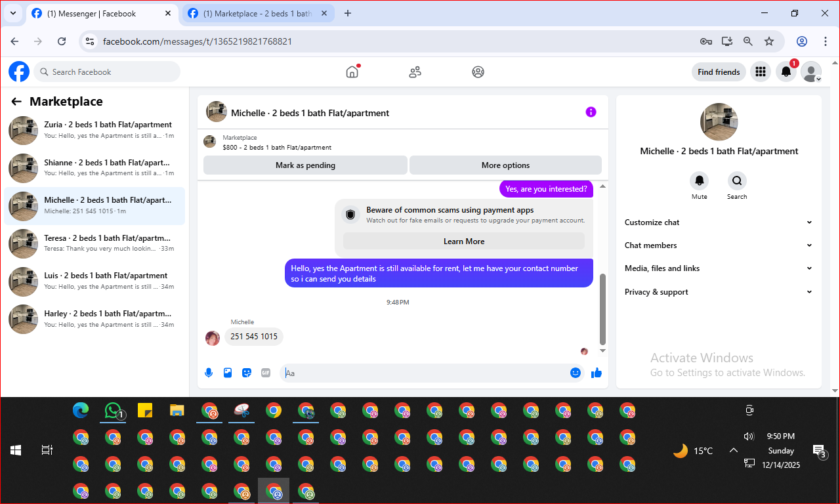840x504 pixels.
Task: Open Harley's apartment conversation
Action: tap(94, 319)
